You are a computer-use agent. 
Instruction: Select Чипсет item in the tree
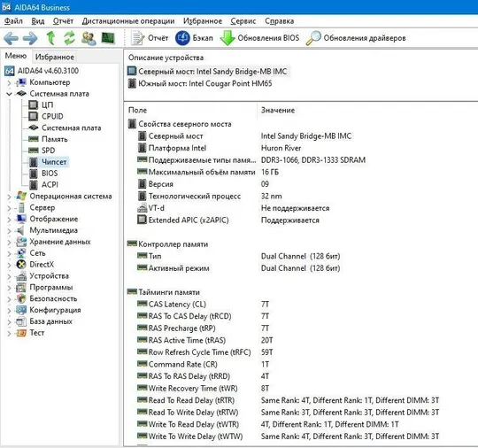(x=54, y=162)
